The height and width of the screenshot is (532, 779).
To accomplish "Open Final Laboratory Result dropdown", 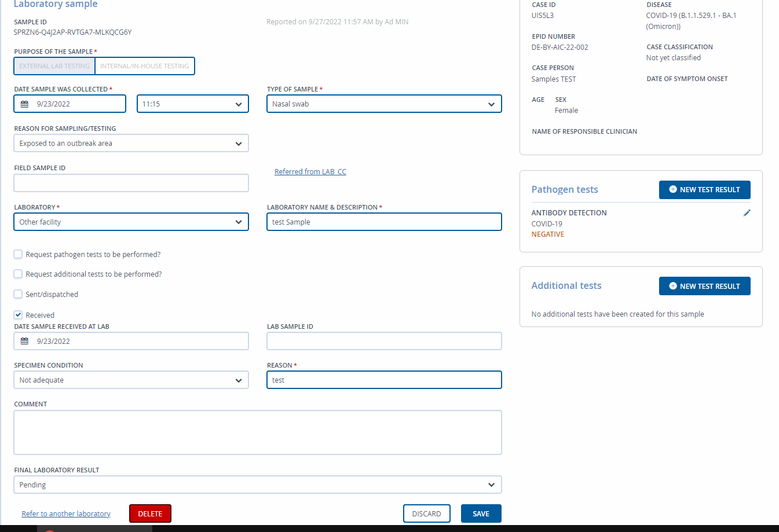I will pyautogui.click(x=258, y=485).
